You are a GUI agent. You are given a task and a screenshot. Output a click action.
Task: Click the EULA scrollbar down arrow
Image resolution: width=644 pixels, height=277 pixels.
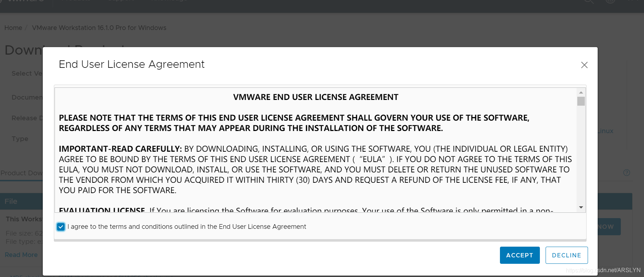click(581, 207)
